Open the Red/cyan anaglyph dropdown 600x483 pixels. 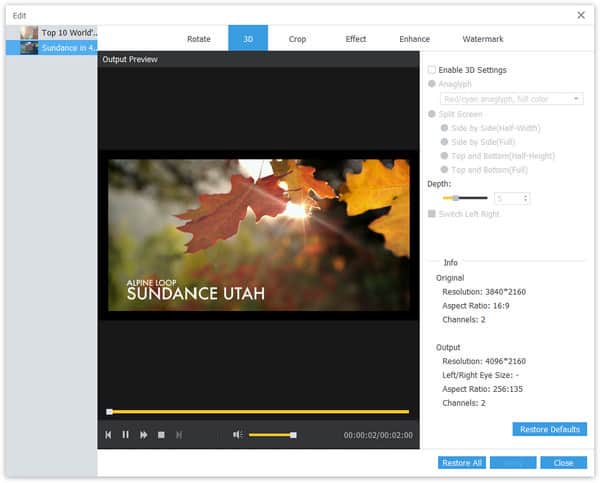coord(512,99)
